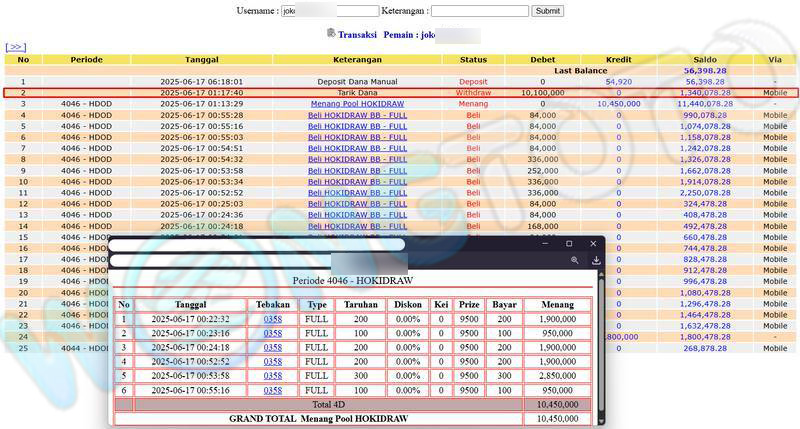This screenshot has width=800, height=429.
Task: Maximize the popup window
Action: coord(569,244)
